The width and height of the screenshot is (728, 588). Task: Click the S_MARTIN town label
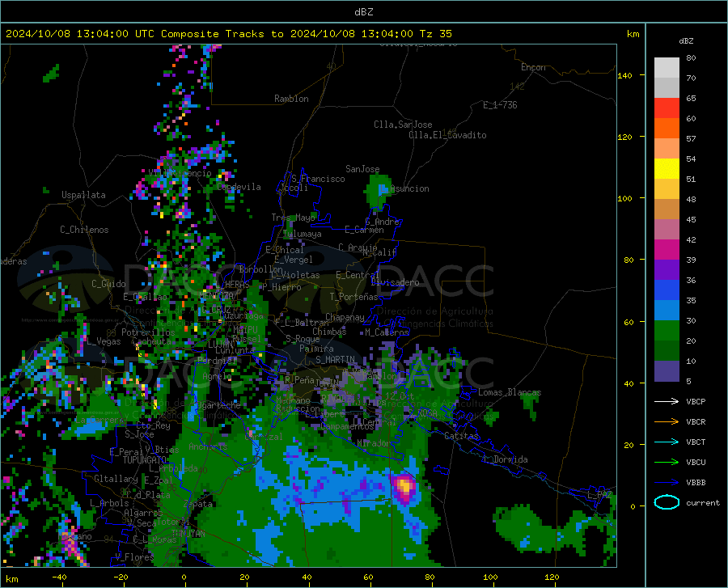(x=335, y=360)
